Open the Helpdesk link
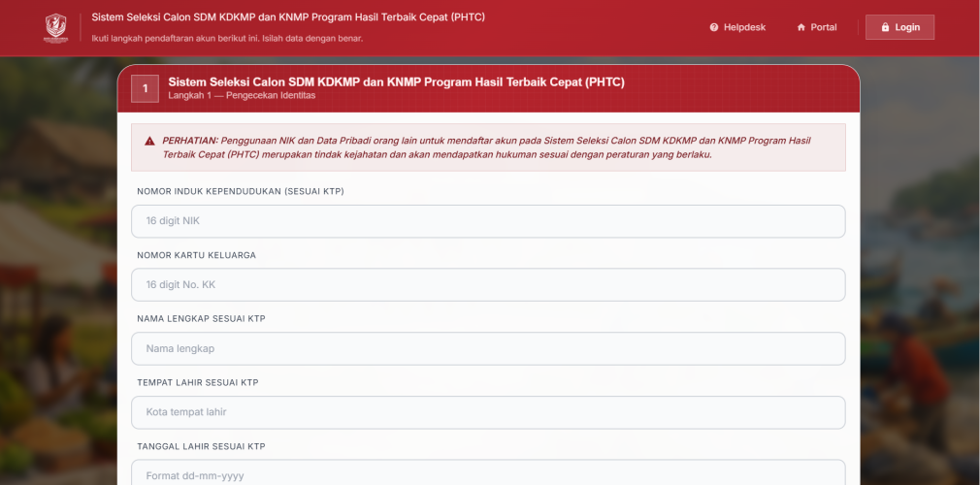The width and height of the screenshot is (980, 485). tap(743, 27)
